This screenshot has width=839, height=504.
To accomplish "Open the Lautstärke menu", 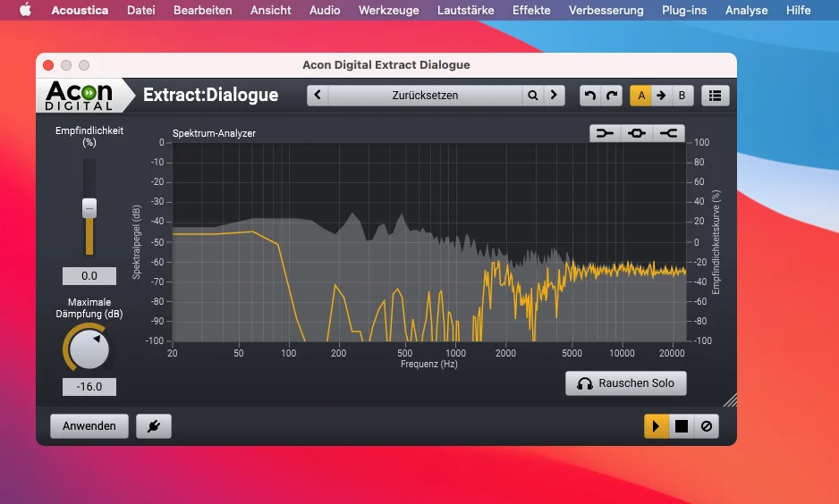I will (465, 10).
